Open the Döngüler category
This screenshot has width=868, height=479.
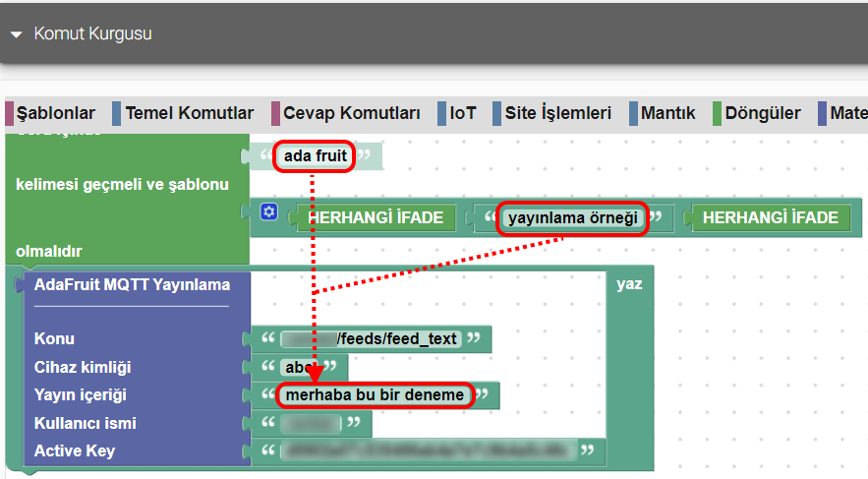(762, 113)
